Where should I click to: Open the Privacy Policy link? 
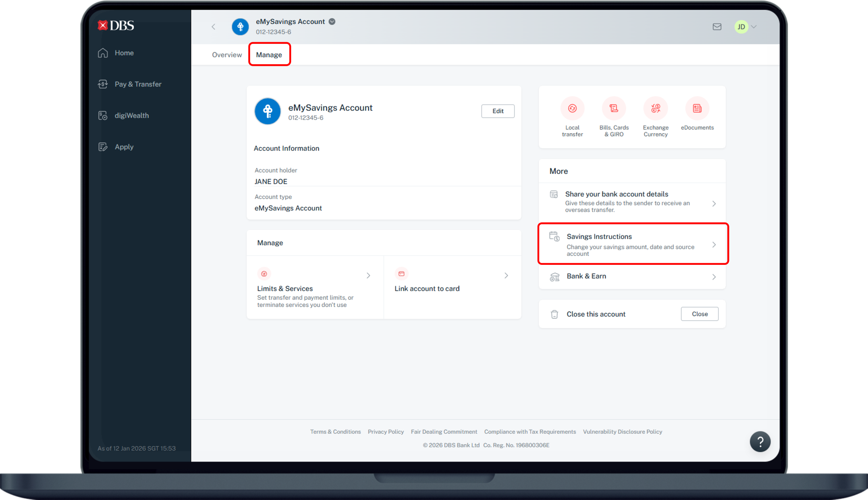(x=386, y=432)
